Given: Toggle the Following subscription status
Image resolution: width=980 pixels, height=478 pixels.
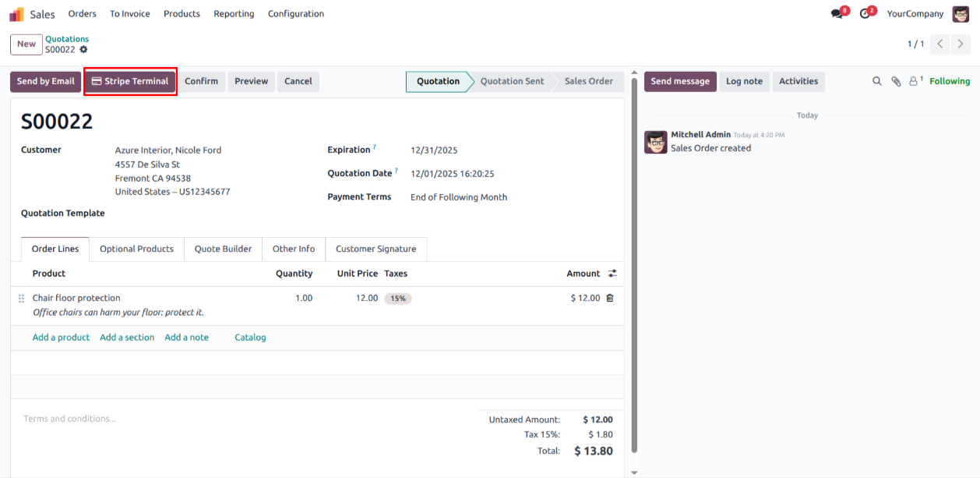Looking at the screenshot, I should [950, 81].
